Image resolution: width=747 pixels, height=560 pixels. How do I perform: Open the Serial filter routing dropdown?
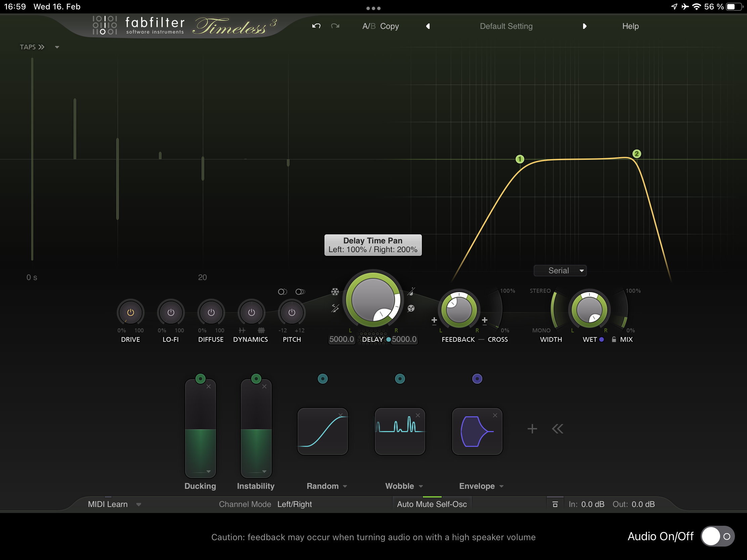(x=560, y=271)
